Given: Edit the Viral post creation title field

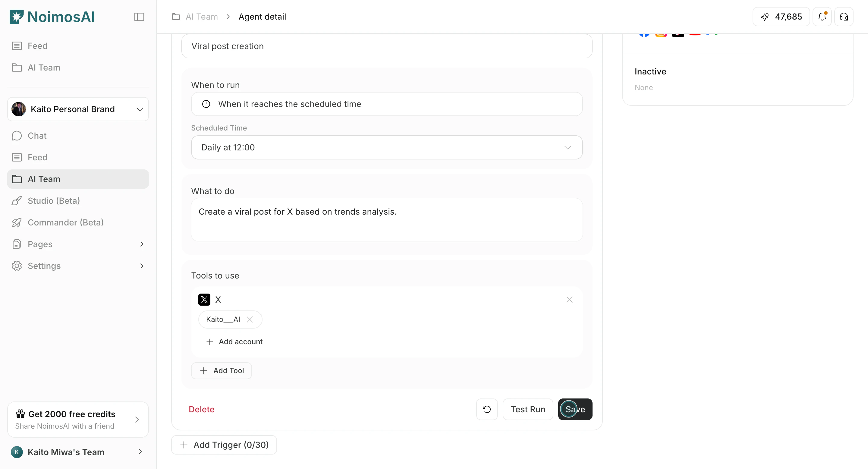Looking at the screenshot, I should coord(386,46).
